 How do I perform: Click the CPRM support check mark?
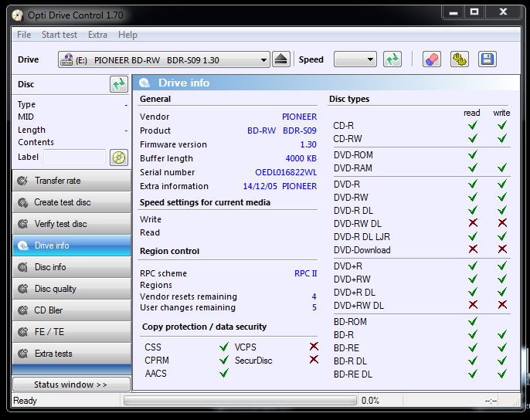click(224, 360)
